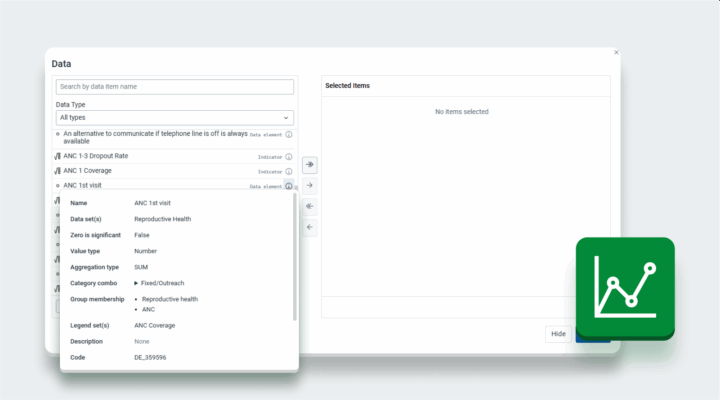
Task: Click the Search by data item name field
Action: click(x=174, y=87)
